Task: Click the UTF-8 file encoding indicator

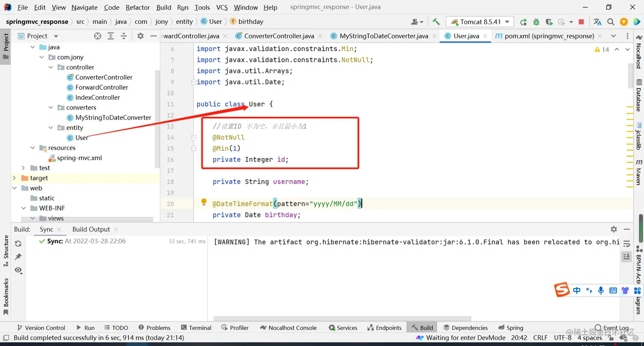Action: click(x=563, y=337)
